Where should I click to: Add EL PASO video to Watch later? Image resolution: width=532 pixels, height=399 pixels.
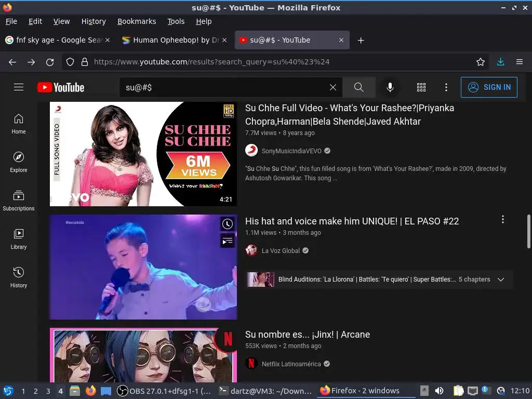tap(228, 224)
